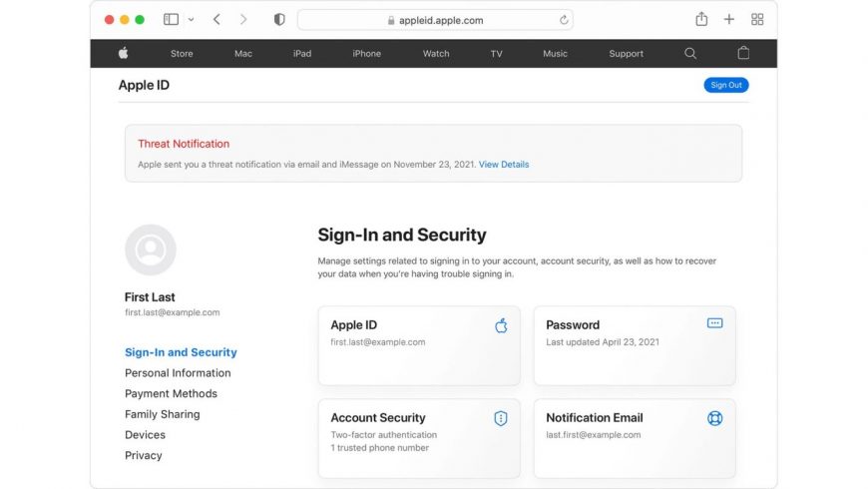Click the appleid.apple.com address bar
868x489 pixels.
435,20
